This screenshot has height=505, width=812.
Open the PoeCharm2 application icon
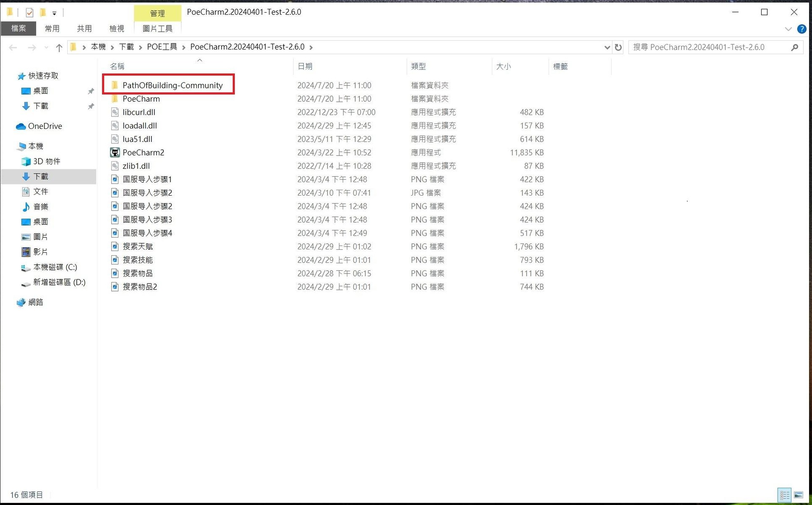tap(115, 153)
